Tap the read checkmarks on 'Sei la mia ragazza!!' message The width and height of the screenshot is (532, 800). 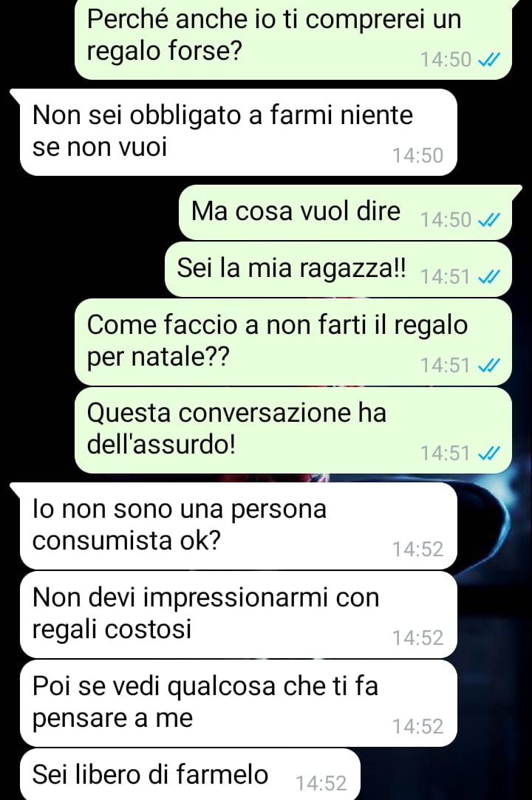coord(488,276)
